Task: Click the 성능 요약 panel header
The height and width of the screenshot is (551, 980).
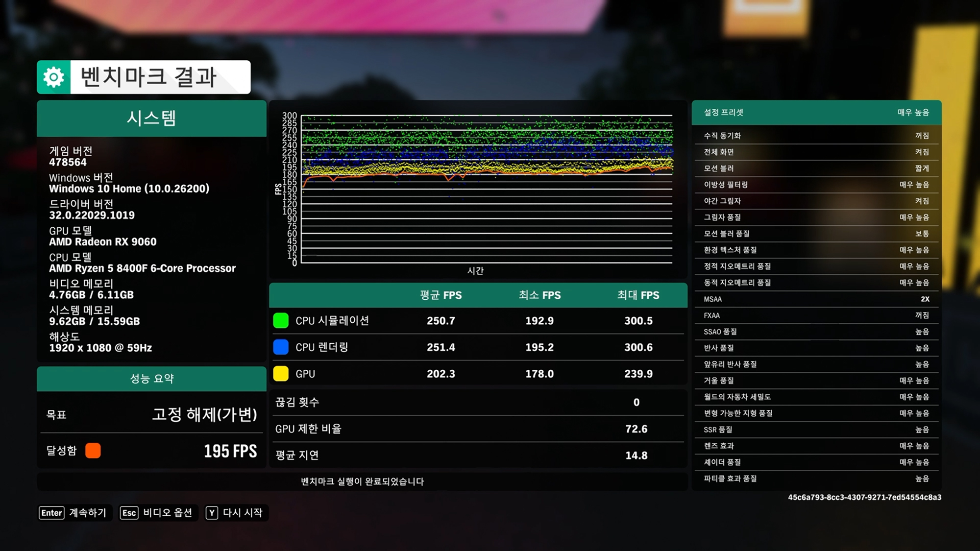Action: tap(151, 379)
